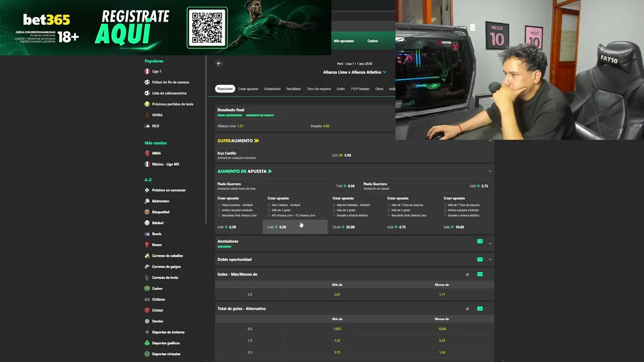Click the Básquetbol ball icon
The width and height of the screenshot is (644, 362).
[x=147, y=212]
